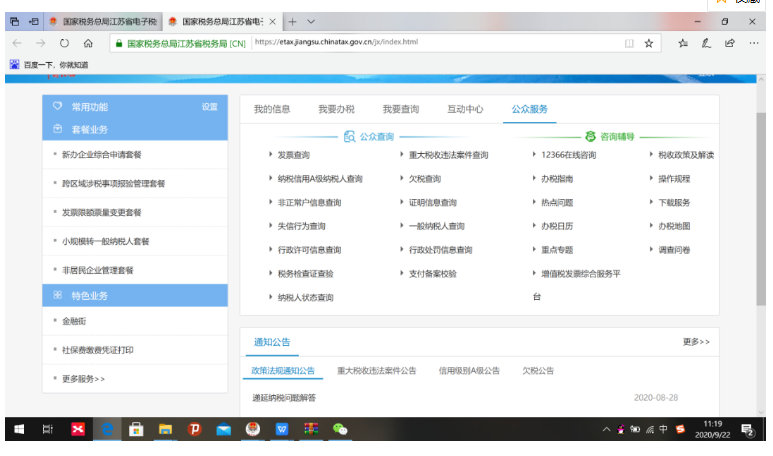This screenshot has height=456, width=773.
Task: Open 办税日历
Action: click(557, 226)
